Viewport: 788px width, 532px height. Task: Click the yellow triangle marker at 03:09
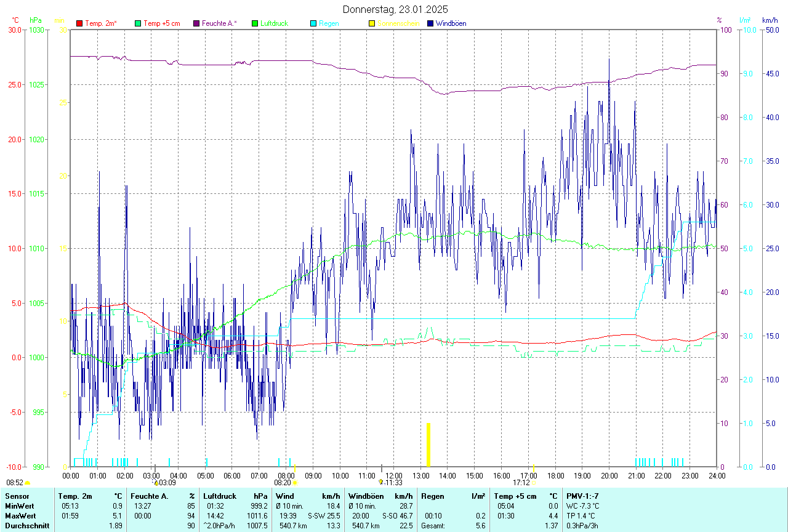point(156,483)
